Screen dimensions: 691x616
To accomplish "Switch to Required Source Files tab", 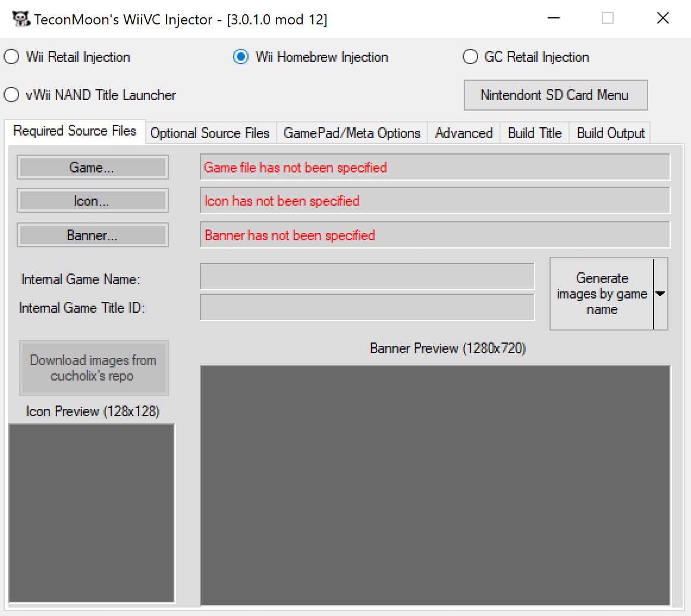I will [75, 131].
